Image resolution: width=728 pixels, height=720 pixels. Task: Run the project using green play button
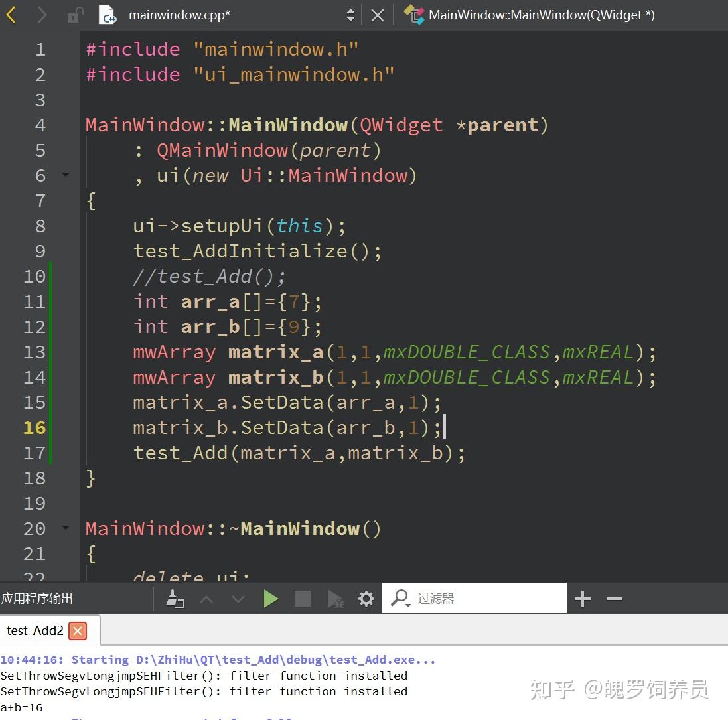point(271,598)
